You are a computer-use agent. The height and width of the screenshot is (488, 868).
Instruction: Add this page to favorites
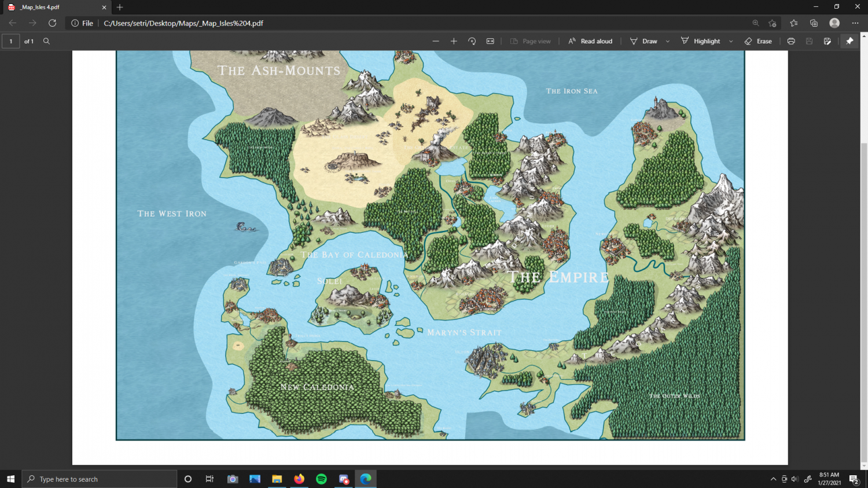[773, 23]
